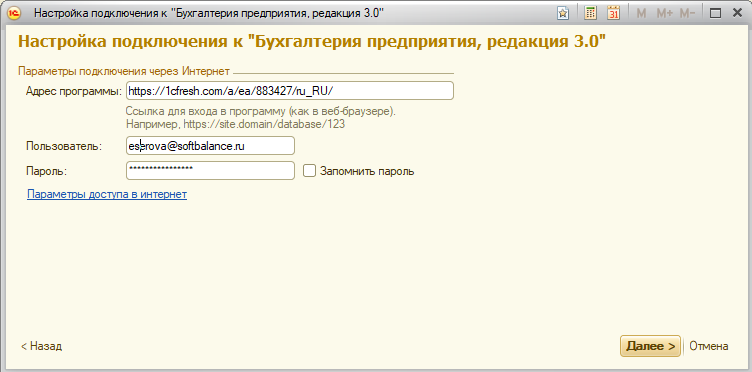Viewport: 752px width, 372px height.
Task: Open the calendar icon showing 31
Action: click(613, 13)
